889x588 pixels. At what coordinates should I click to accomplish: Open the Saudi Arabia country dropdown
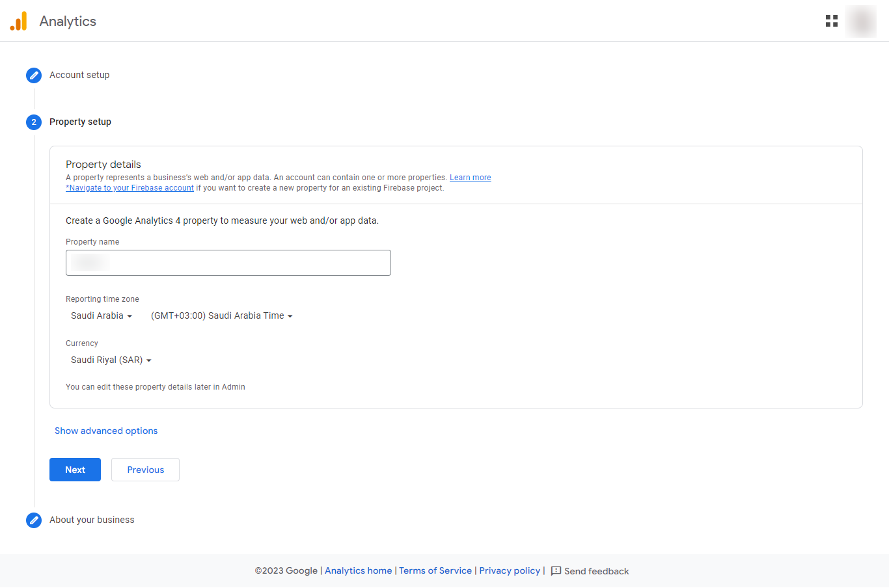(102, 315)
